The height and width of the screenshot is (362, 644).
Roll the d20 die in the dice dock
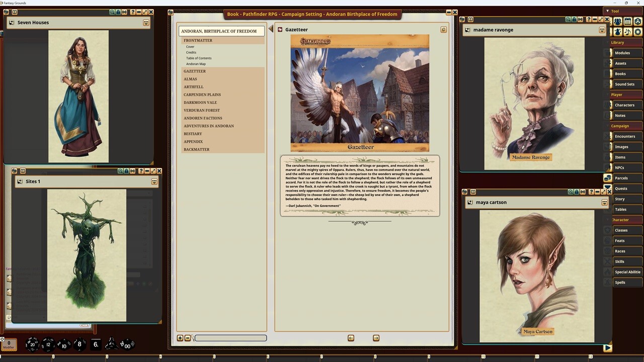(32, 344)
